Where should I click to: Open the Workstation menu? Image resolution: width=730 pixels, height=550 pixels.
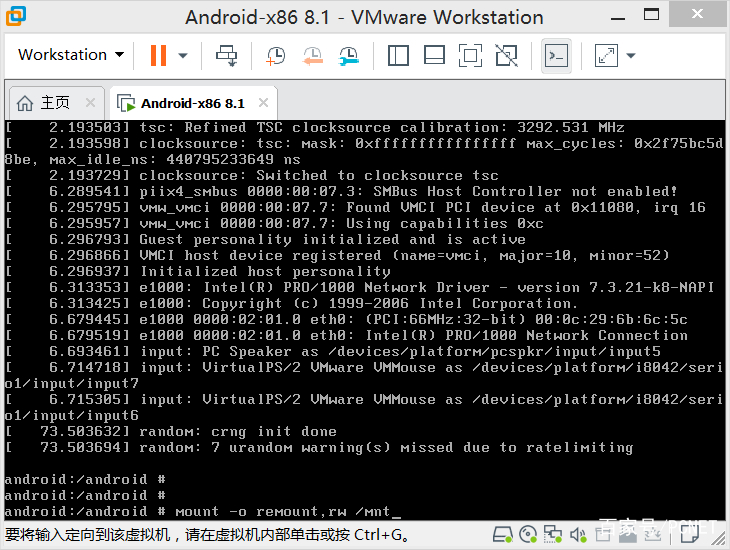pos(71,55)
